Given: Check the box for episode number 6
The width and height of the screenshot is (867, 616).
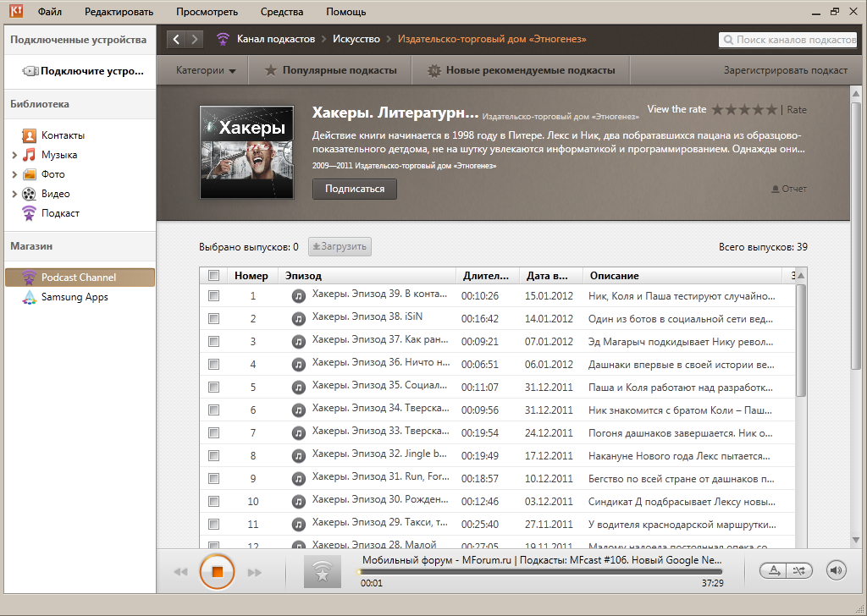Looking at the screenshot, I should [213, 410].
